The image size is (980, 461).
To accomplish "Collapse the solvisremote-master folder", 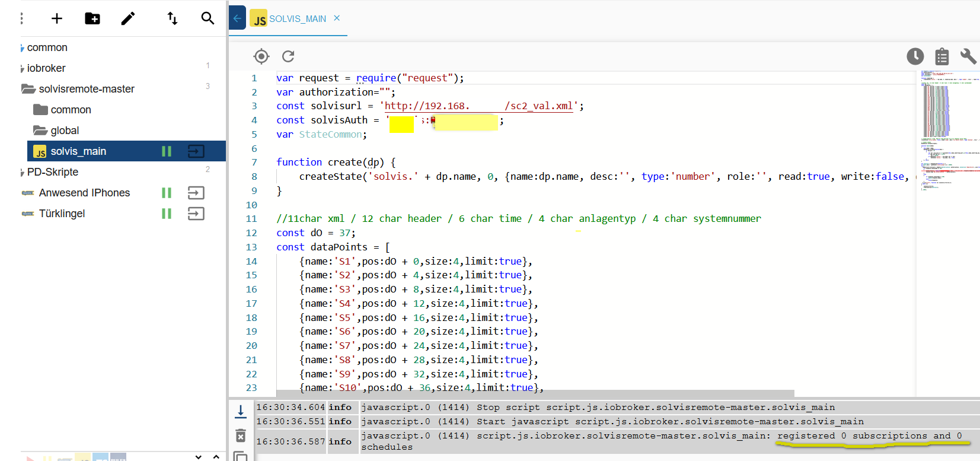I will (28, 89).
